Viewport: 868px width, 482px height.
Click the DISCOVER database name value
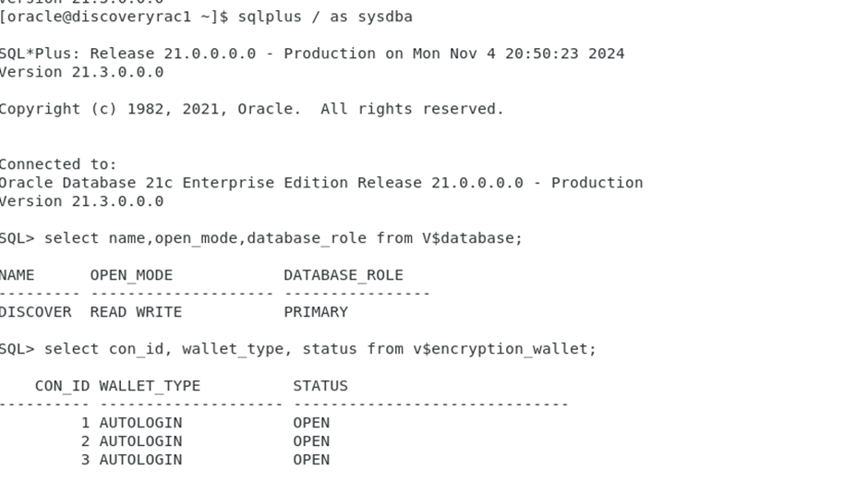click(35, 312)
